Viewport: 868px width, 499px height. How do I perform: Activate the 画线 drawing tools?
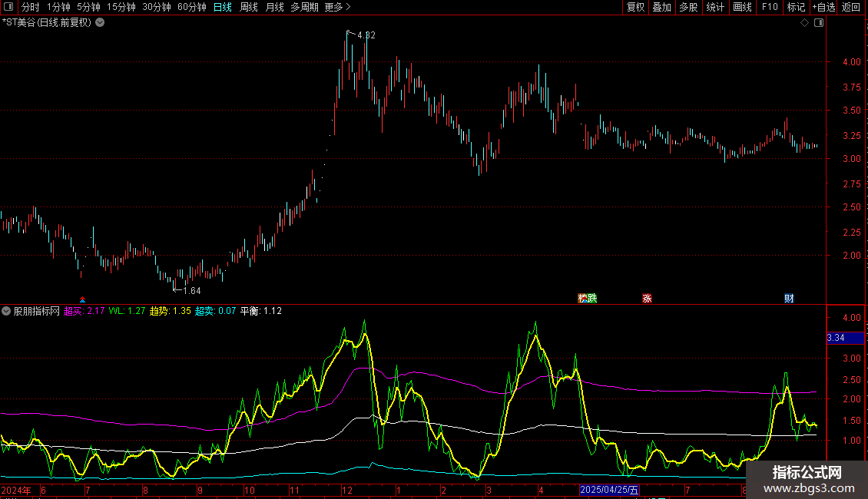point(742,7)
